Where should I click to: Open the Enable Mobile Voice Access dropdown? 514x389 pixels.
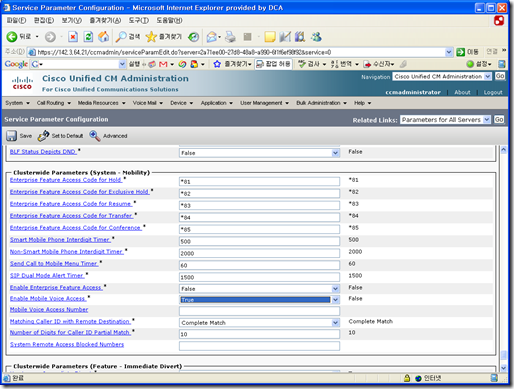[x=335, y=300]
